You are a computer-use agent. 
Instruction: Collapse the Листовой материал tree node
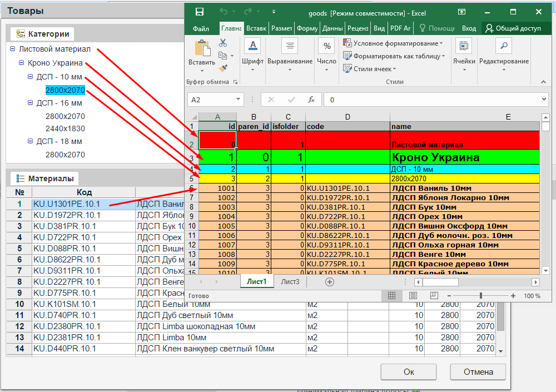pos(13,49)
